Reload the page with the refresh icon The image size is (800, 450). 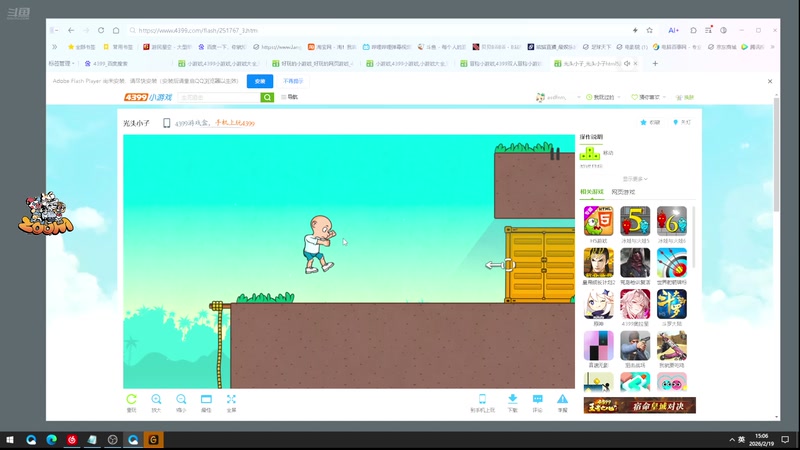point(101,31)
